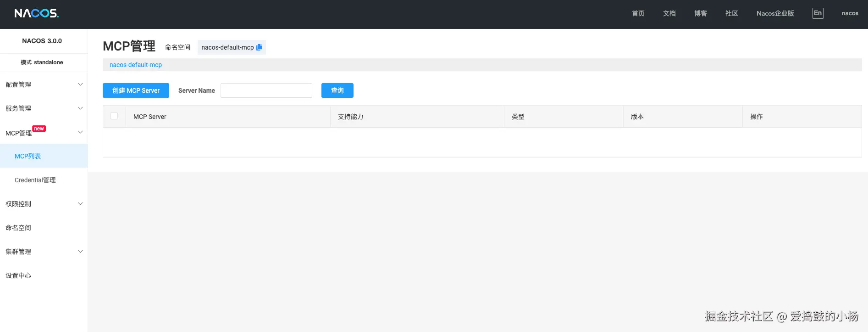
Task: Select MCP列表 in the sidebar
Action: (44, 156)
